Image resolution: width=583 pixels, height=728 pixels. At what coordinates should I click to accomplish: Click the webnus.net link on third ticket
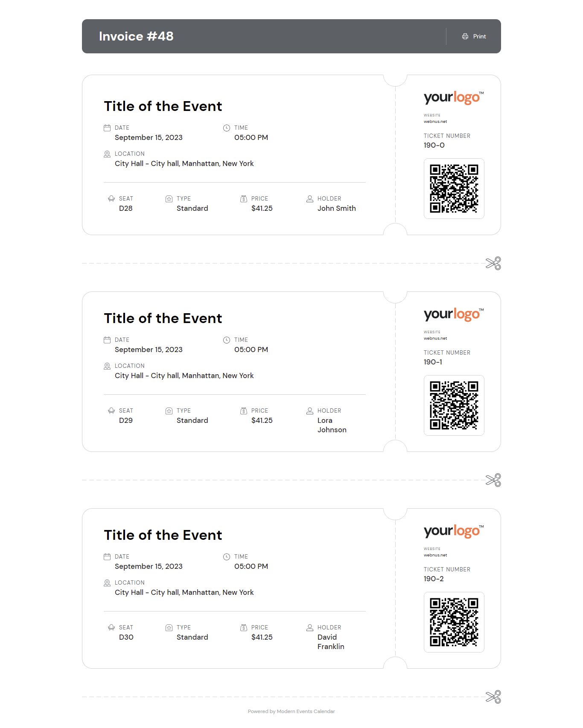click(x=435, y=555)
